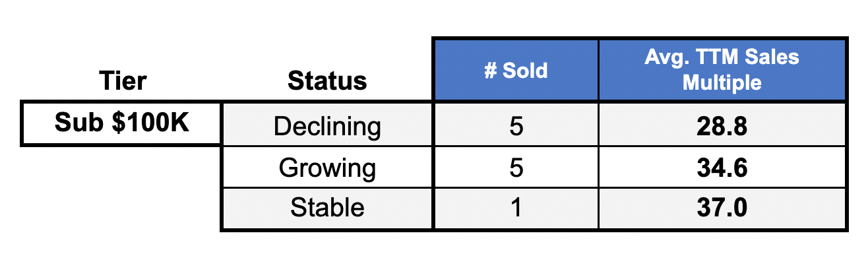Click the text 'Avg. TTM Sales'
Screen dimensions: 868x256
(722, 57)
